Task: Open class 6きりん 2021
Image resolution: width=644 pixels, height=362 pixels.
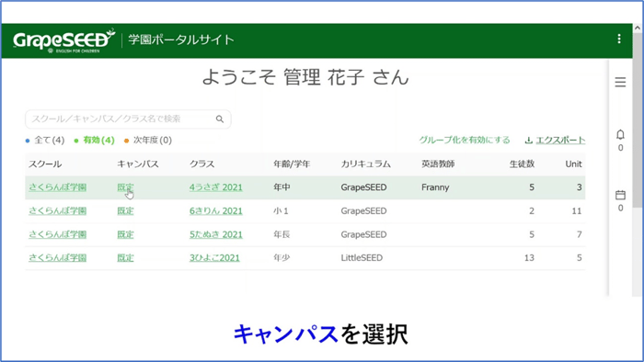Action: [x=215, y=210]
